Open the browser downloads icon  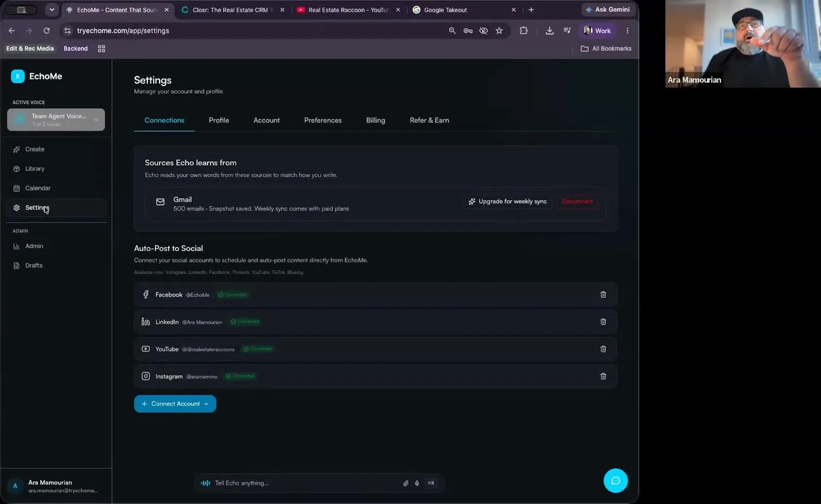(x=549, y=31)
